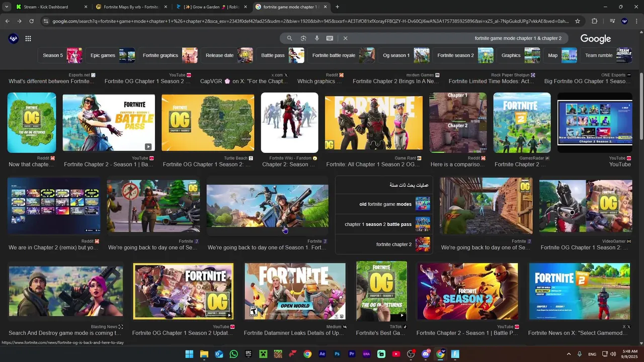This screenshot has height=362, width=644.
Task: Open Windows Start menu
Action: pyautogui.click(x=189, y=354)
